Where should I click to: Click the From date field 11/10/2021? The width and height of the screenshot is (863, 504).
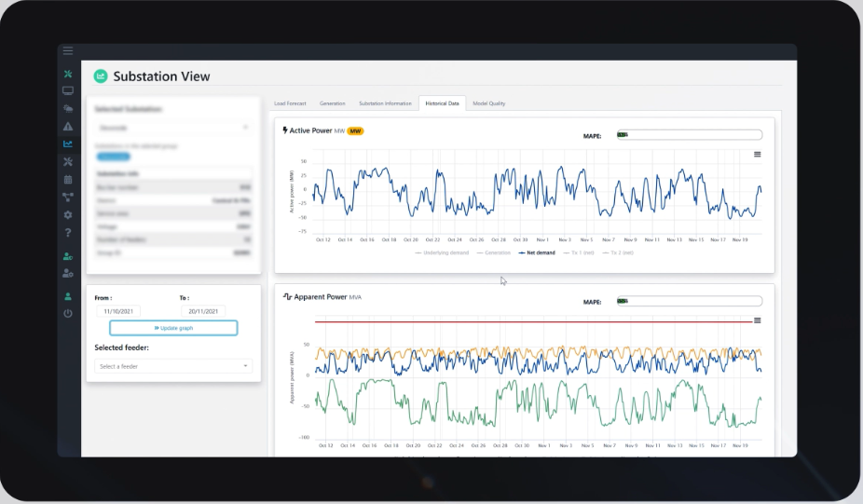click(x=118, y=311)
